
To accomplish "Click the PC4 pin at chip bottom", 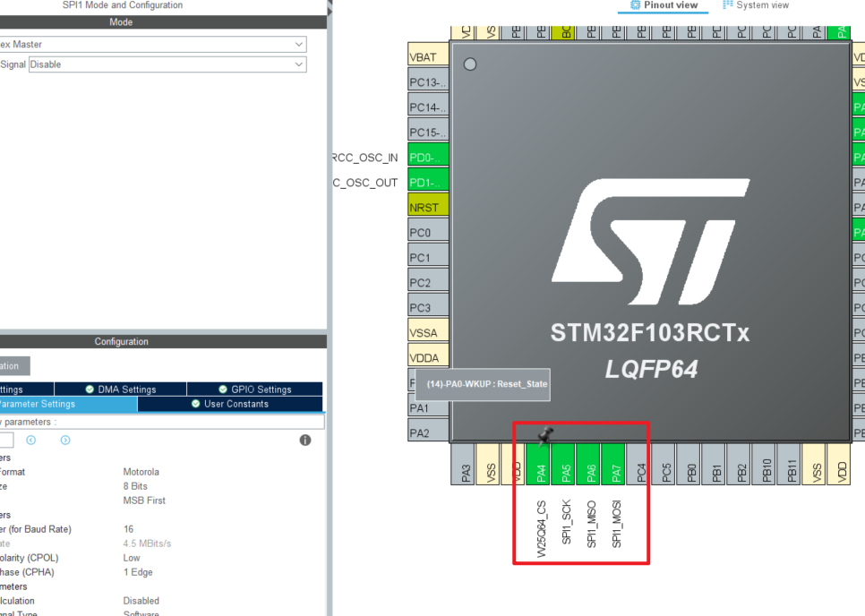I will tap(640, 465).
